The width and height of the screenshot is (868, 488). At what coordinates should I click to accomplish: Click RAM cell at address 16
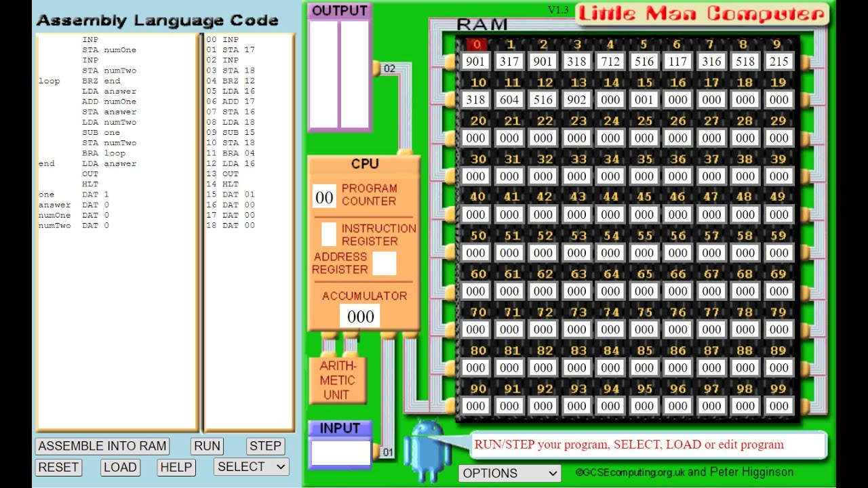click(x=677, y=100)
